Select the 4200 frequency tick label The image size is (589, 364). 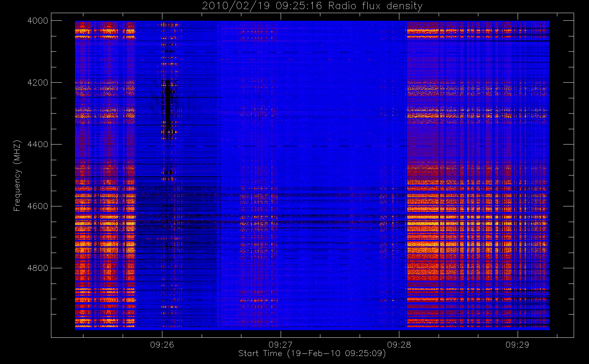click(38, 83)
